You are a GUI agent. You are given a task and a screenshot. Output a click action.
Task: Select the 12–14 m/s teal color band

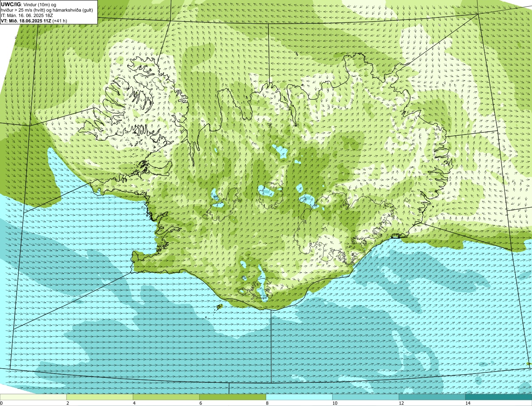pos(432,397)
